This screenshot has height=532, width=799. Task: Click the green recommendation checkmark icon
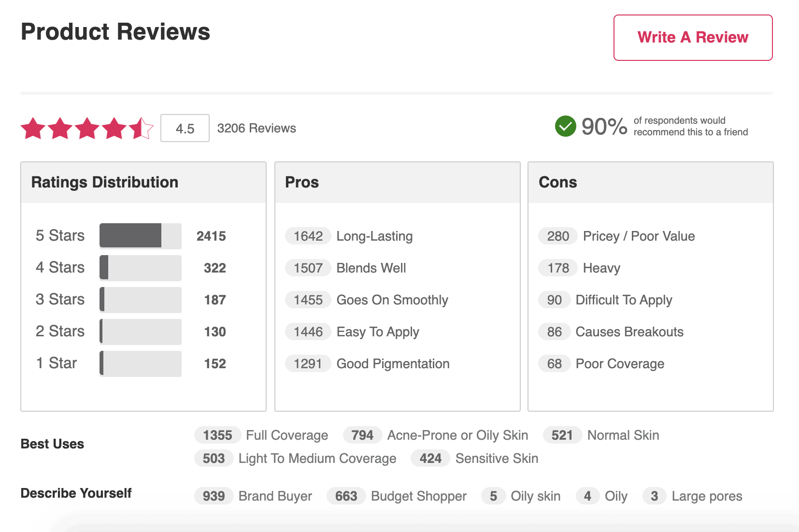click(565, 127)
